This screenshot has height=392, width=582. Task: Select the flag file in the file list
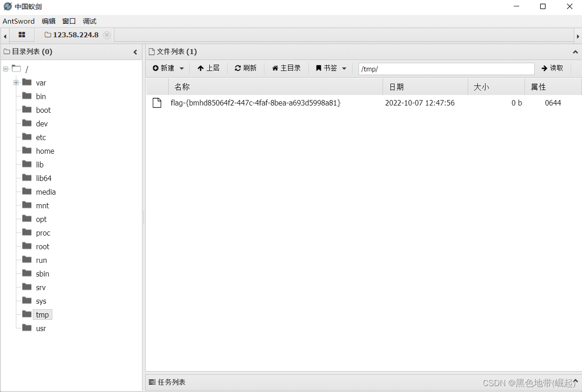[256, 103]
